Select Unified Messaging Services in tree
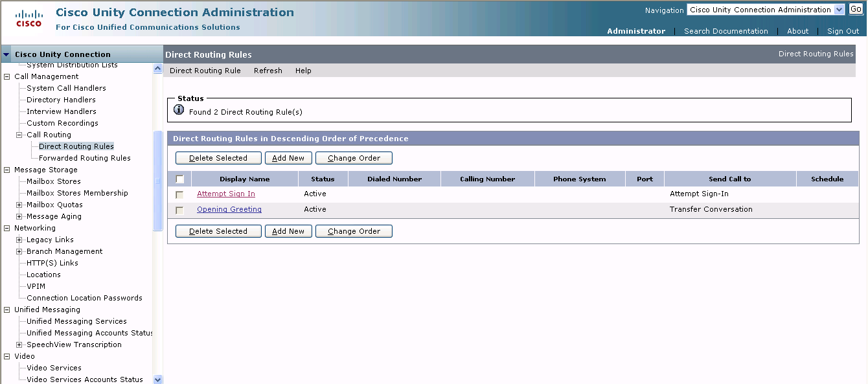Image resolution: width=868 pixels, height=384 pixels. point(76,321)
